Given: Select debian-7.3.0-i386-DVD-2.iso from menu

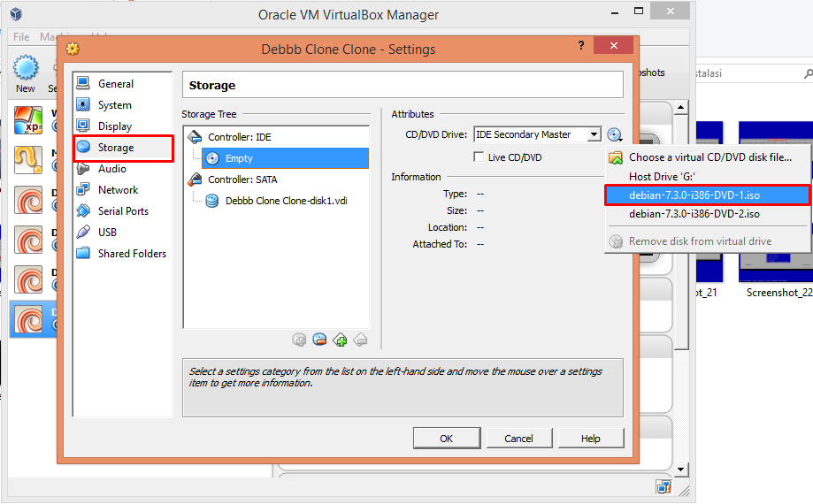Looking at the screenshot, I should [x=707, y=214].
